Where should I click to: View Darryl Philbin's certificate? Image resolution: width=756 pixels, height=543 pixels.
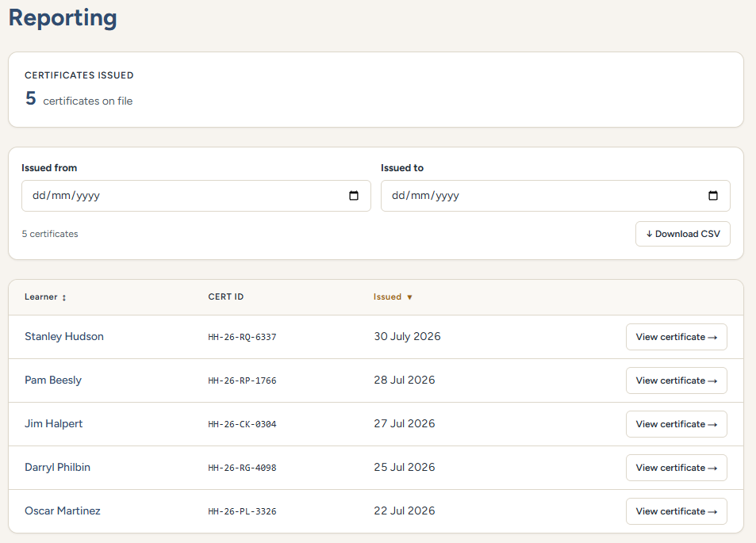tap(677, 468)
